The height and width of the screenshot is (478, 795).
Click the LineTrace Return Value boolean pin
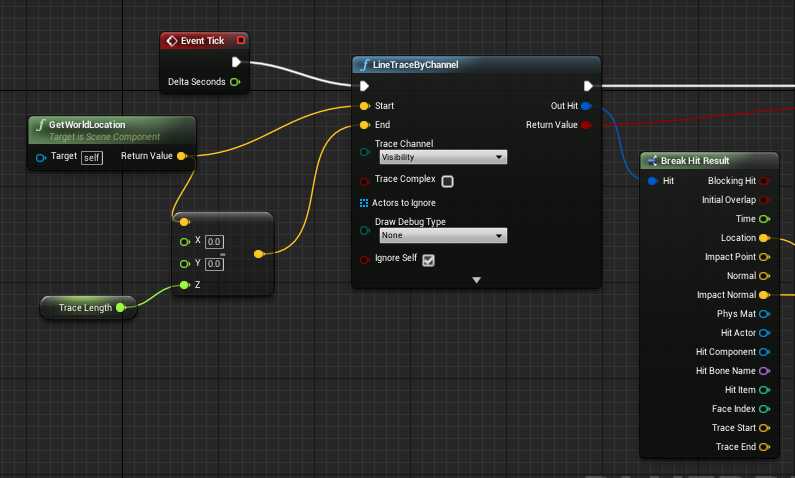tap(586, 125)
